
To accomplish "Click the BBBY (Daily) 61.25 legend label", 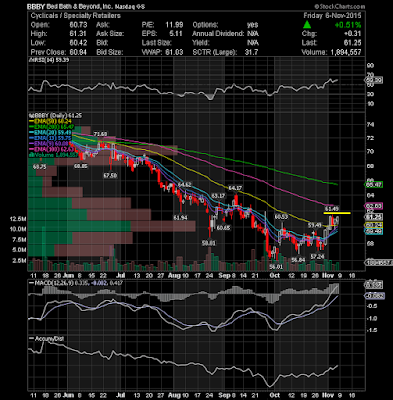I will (x=56, y=115).
